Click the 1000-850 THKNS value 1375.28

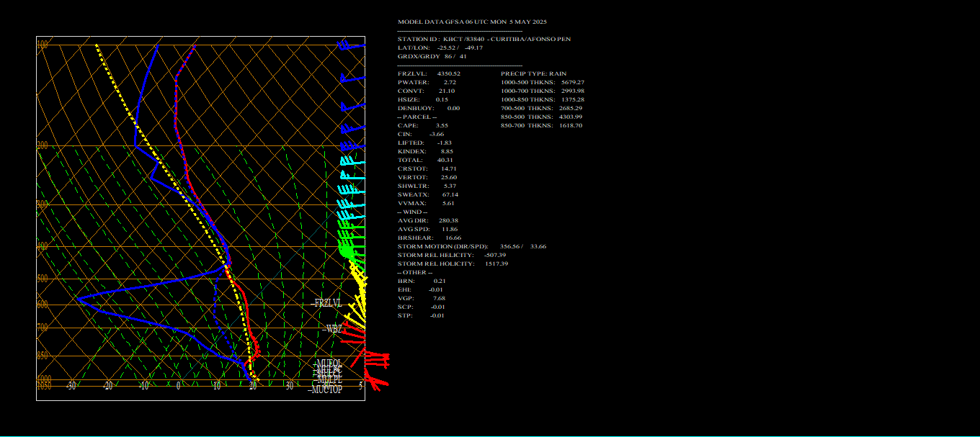[x=573, y=99]
